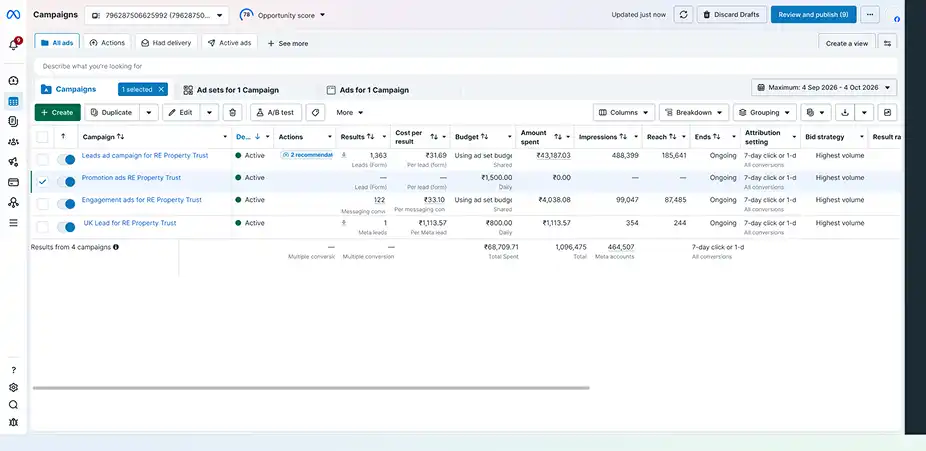
Task: Expand the Columns dropdown
Action: (x=624, y=112)
